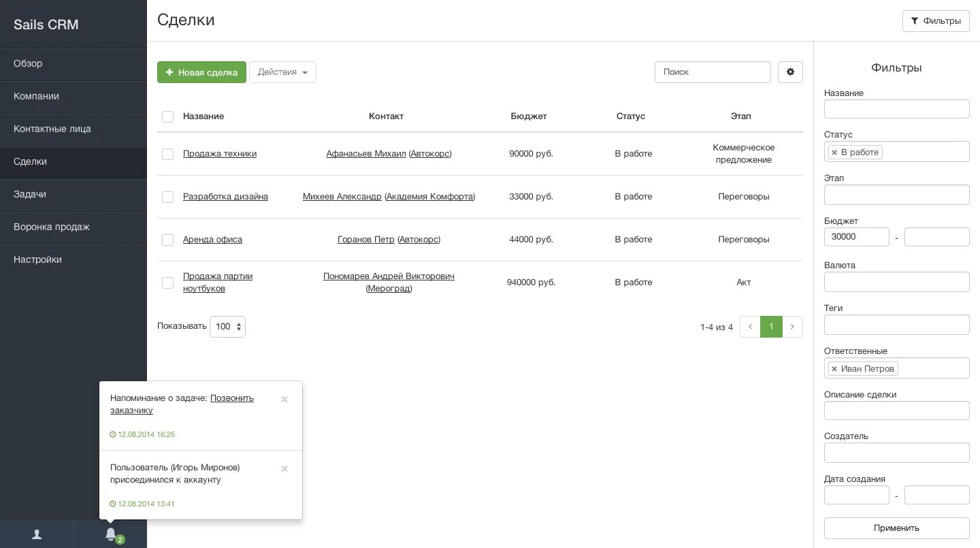980x548 pixels.
Task: Remove the "Иван Петров" responsible tag
Action: pos(834,369)
